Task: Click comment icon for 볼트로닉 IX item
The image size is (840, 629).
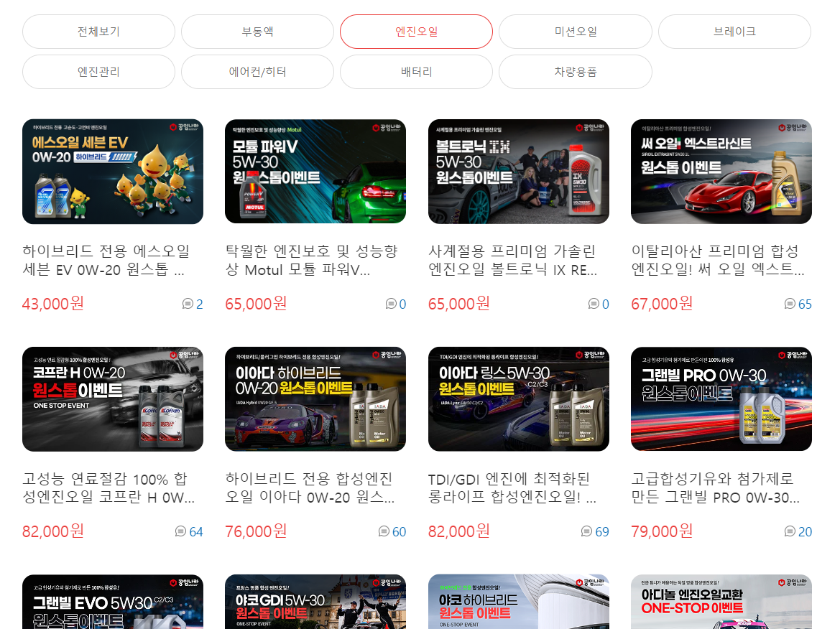Action: [594, 304]
